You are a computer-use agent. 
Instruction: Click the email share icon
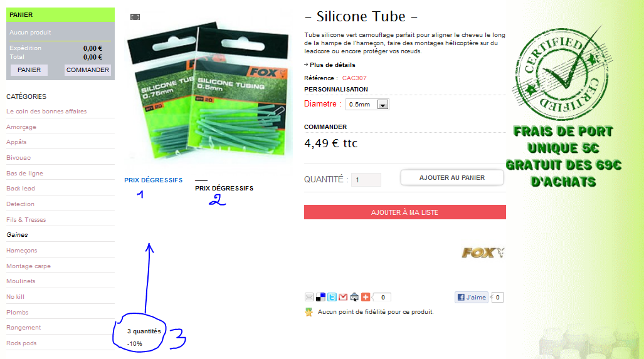[309, 297]
